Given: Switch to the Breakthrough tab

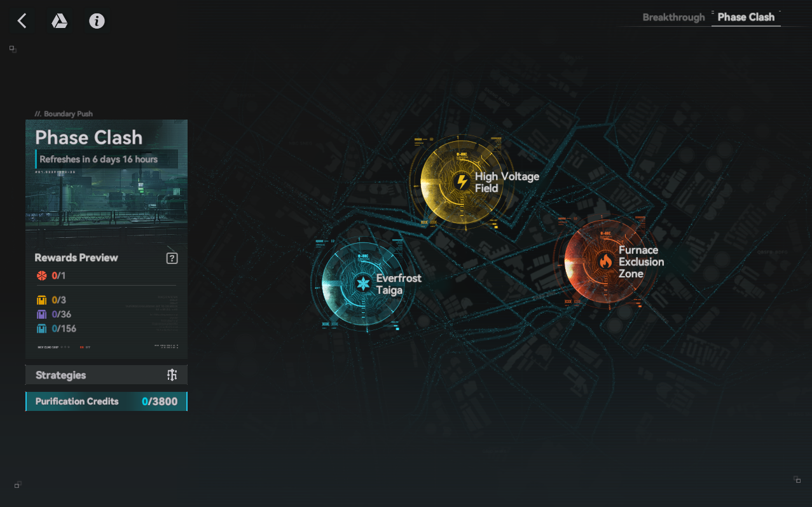Looking at the screenshot, I should (x=673, y=17).
